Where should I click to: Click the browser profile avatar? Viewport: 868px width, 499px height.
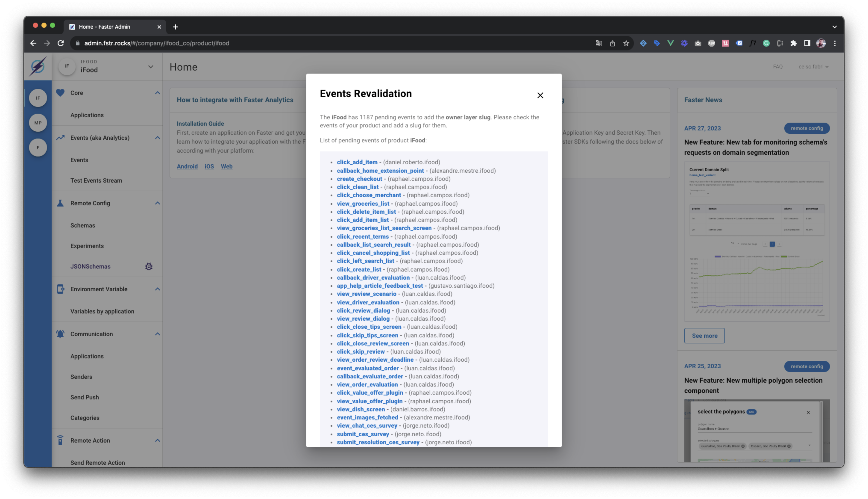821,43
